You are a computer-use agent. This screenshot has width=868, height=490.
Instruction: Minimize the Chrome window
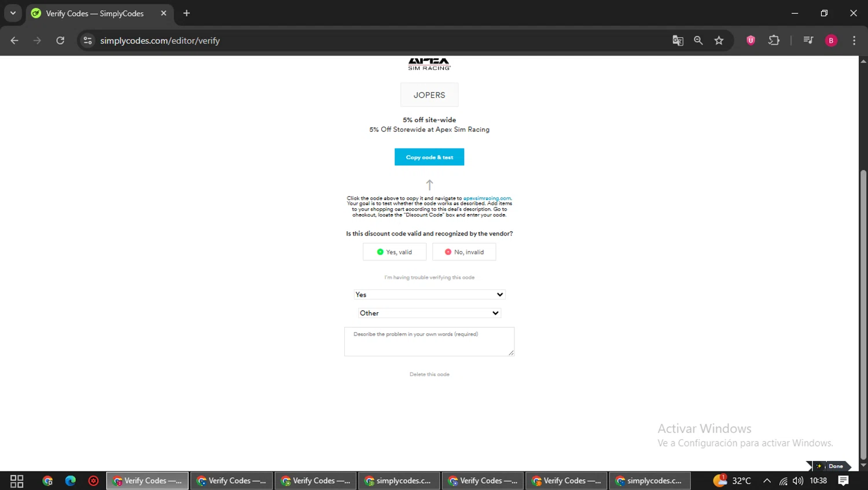coord(795,13)
